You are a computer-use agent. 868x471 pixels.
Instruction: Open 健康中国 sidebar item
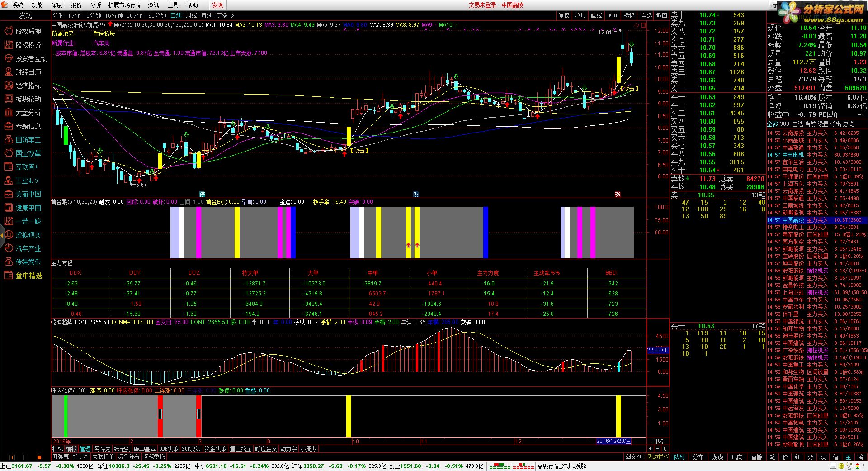(x=23, y=208)
